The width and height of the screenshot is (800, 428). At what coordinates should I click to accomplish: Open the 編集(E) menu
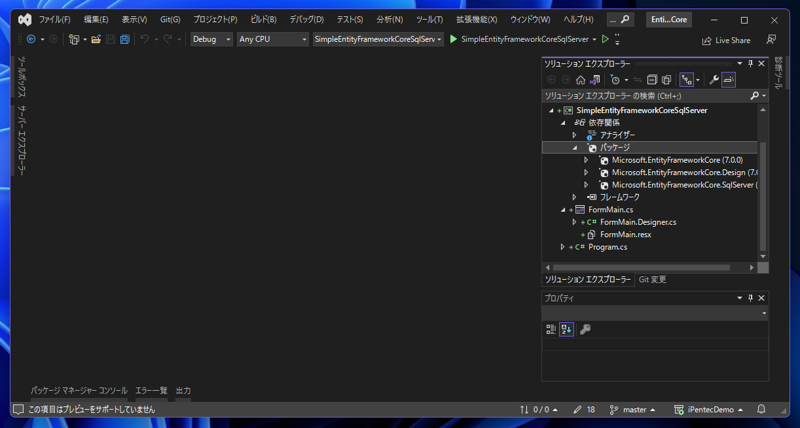pyautogui.click(x=96, y=20)
